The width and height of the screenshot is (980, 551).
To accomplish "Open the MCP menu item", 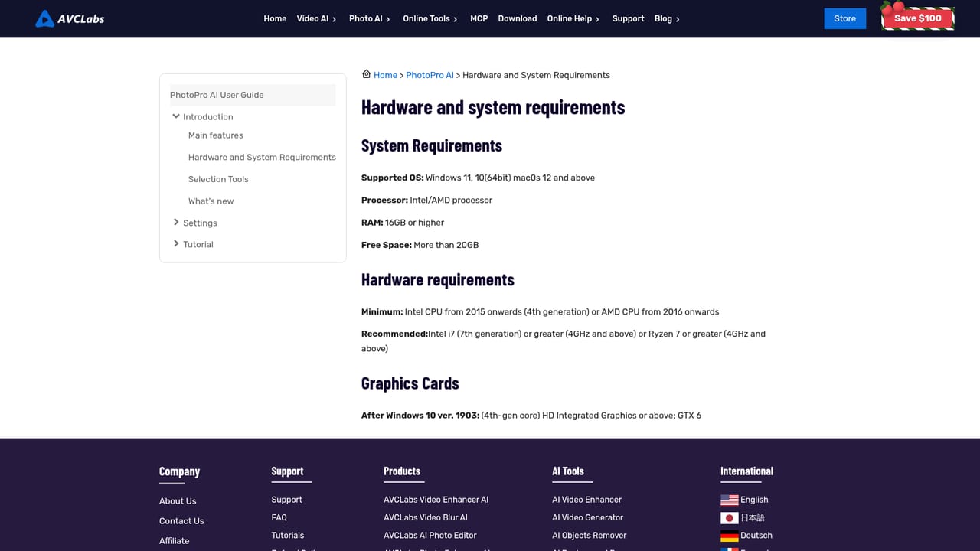I will 479,18.
